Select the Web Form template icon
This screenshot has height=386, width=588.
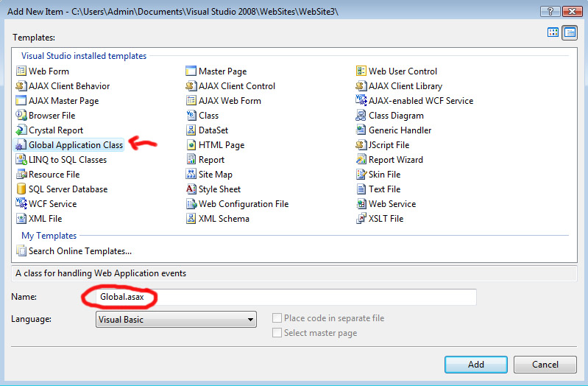tap(21, 71)
